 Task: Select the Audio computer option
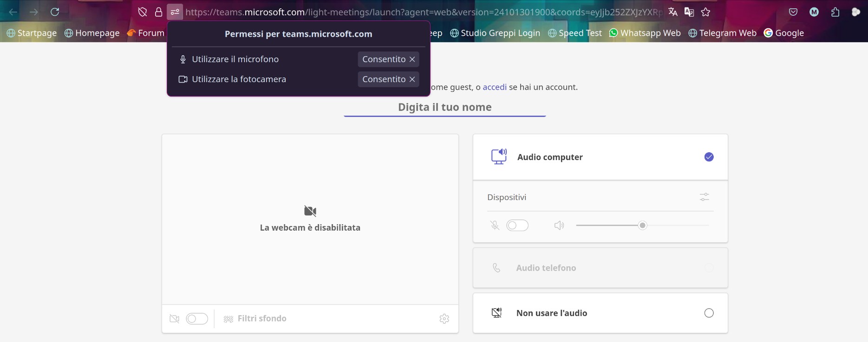pos(600,157)
